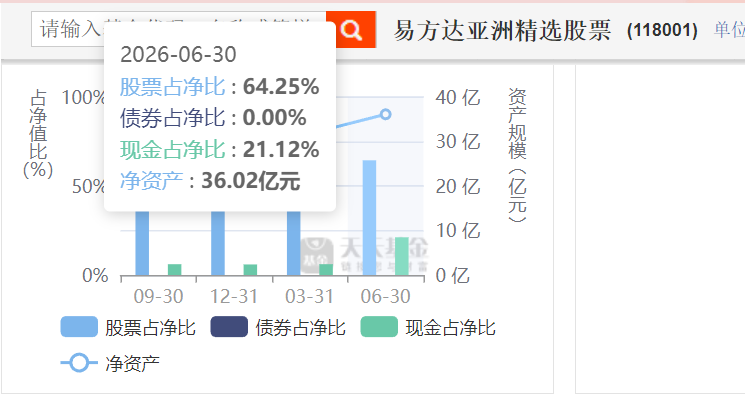Screen dimensions: 745x399
Task: Click the 易方达亚洲精选股票 fund title
Action: [502, 30]
